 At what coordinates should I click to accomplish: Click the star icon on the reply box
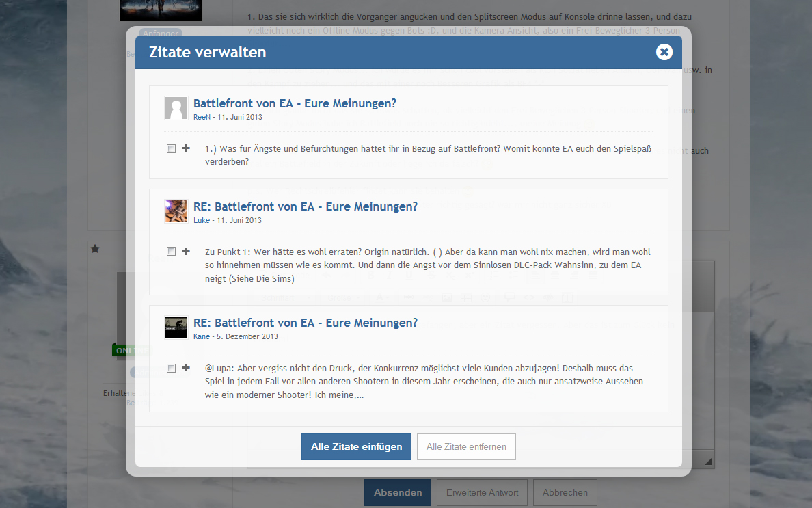point(95,249)
